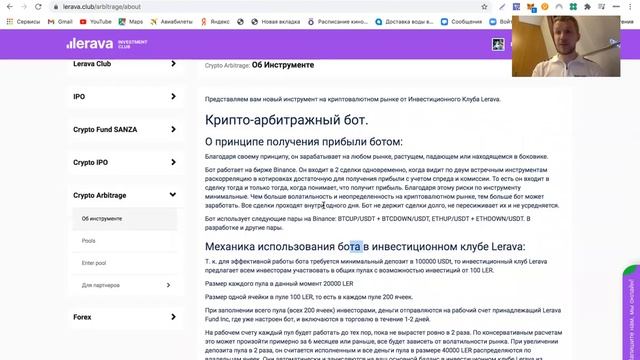Go forward with browser forward arrow
This screenshot has width=640, height=360.
[x=24, y=7]
